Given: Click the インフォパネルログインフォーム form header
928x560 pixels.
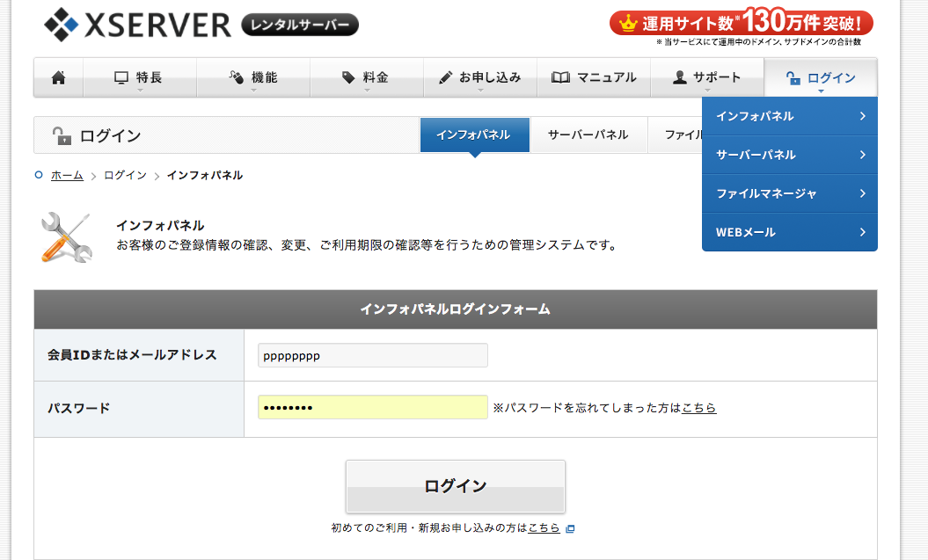Looking at the screenshot, I should 456,309.
